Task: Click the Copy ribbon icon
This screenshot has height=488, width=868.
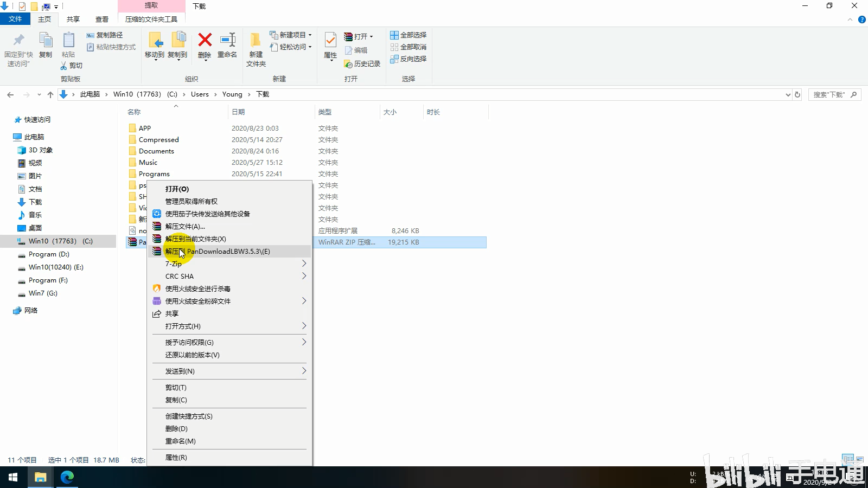Action: (x=46, y=40)
